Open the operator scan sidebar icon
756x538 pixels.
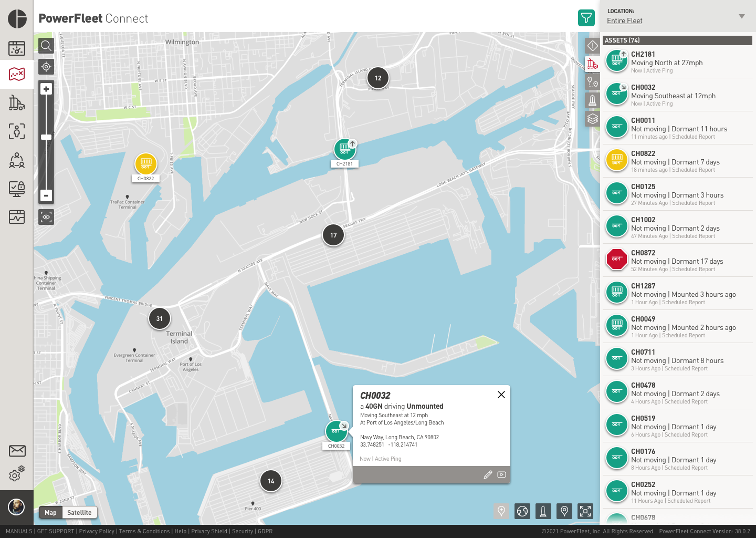pyautogui.click(x=17, y=131)
